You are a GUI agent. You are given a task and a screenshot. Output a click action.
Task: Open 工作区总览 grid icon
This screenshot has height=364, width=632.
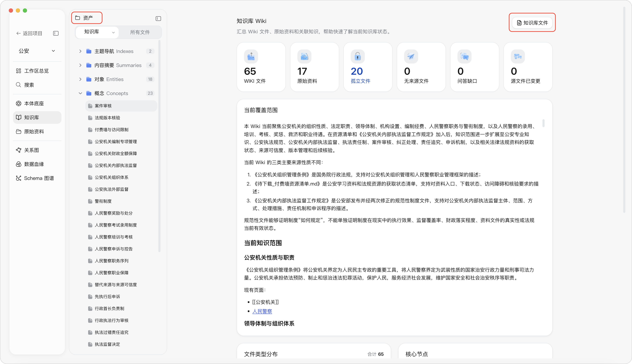click(19, 71)
